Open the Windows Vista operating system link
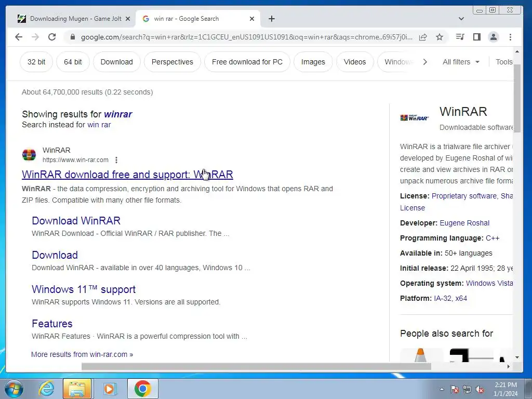Viewport: 532px width, 399px height. (489, 283)
